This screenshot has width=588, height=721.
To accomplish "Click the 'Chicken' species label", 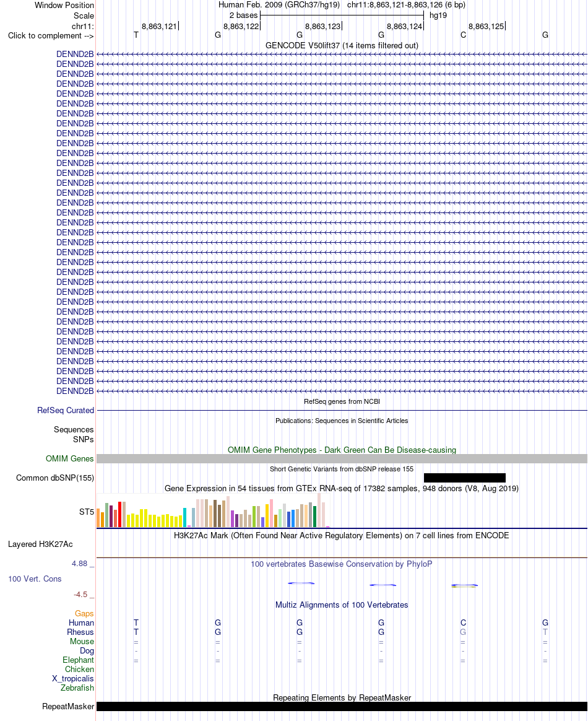I will pyautogui.click(x=79, y=669).
